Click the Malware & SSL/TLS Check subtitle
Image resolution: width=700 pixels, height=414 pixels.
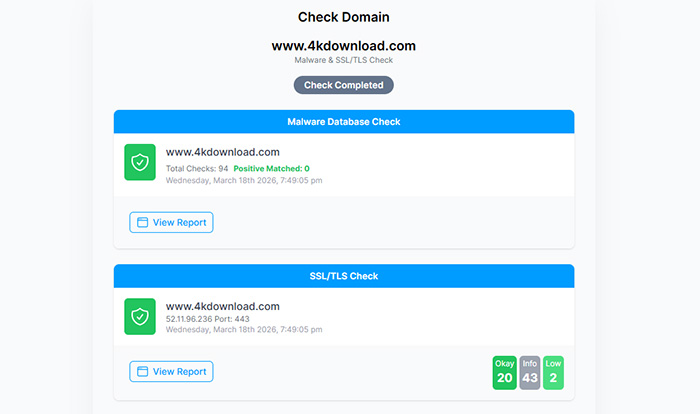344,60
